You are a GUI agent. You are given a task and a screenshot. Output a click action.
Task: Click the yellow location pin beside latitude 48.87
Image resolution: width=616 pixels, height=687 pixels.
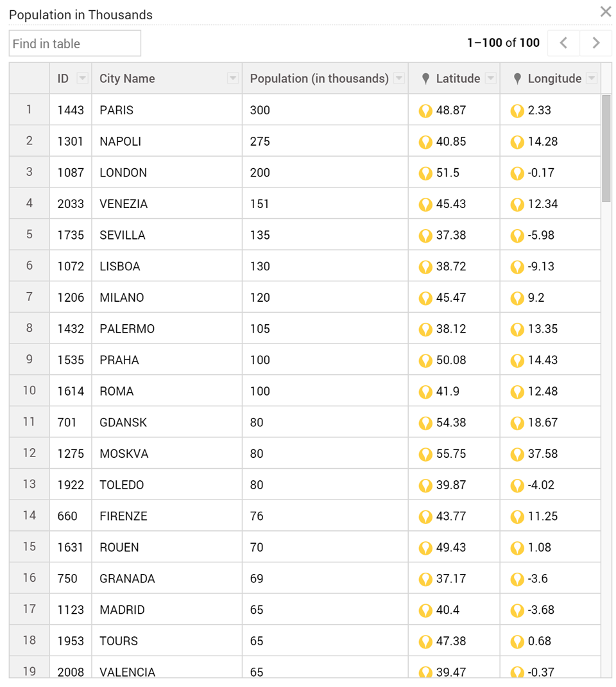click(425, 111)
